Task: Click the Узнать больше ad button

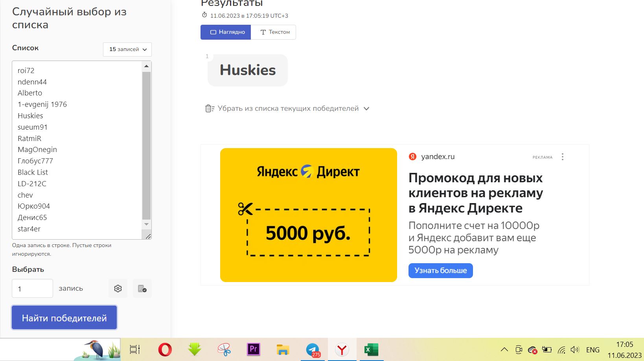Action: coord(441,271)
